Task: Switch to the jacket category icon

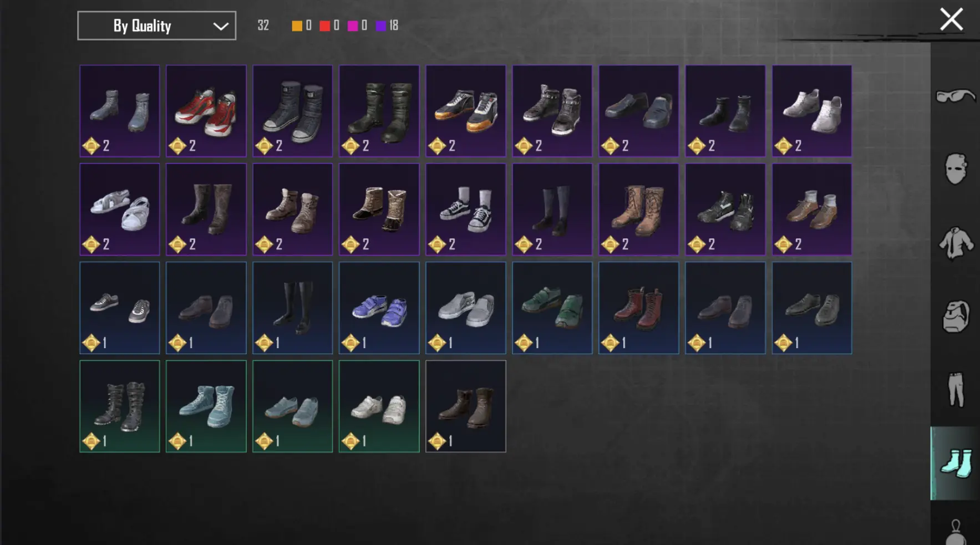Action: click(x=956, y=243)
